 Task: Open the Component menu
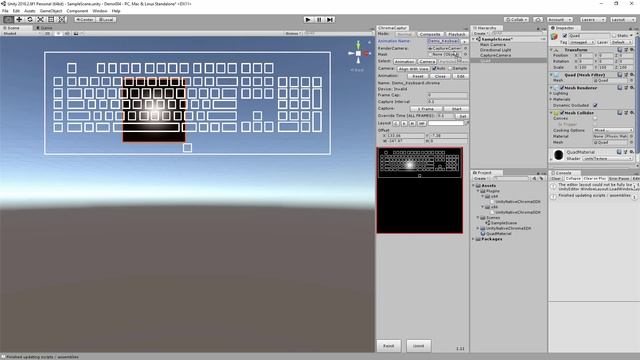77,11
